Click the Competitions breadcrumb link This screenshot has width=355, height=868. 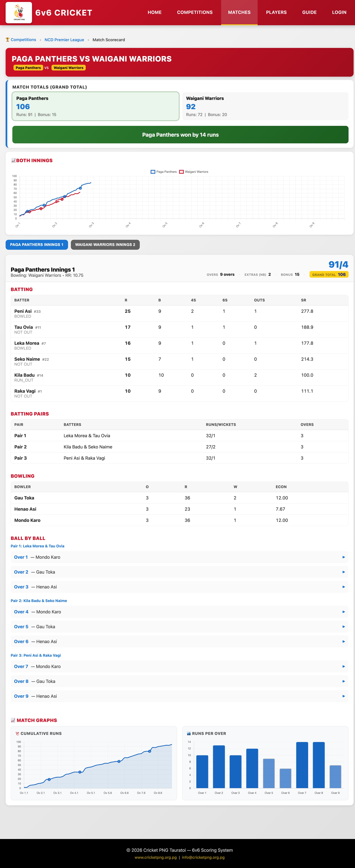(23, 40)
